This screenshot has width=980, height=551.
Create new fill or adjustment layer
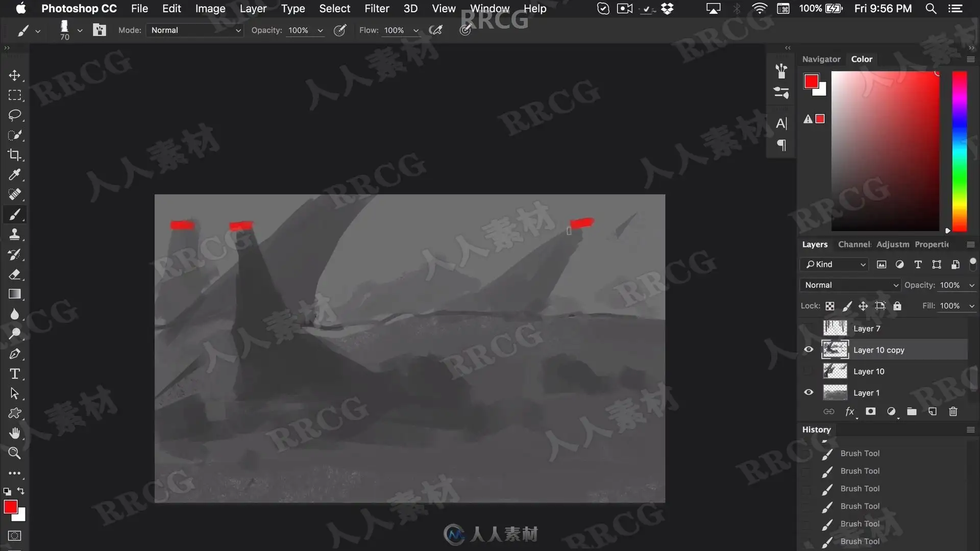(891, 411)
